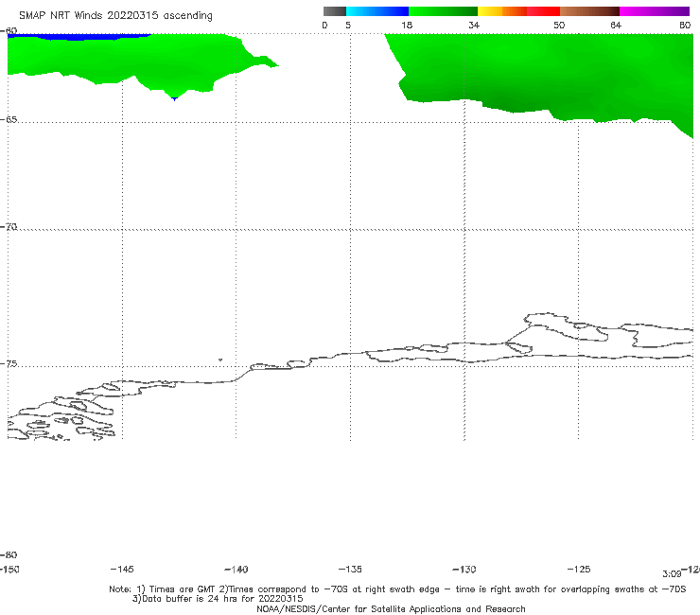
Task: Click the magenta-purple segment of the color bar
Action: point(655,11)
